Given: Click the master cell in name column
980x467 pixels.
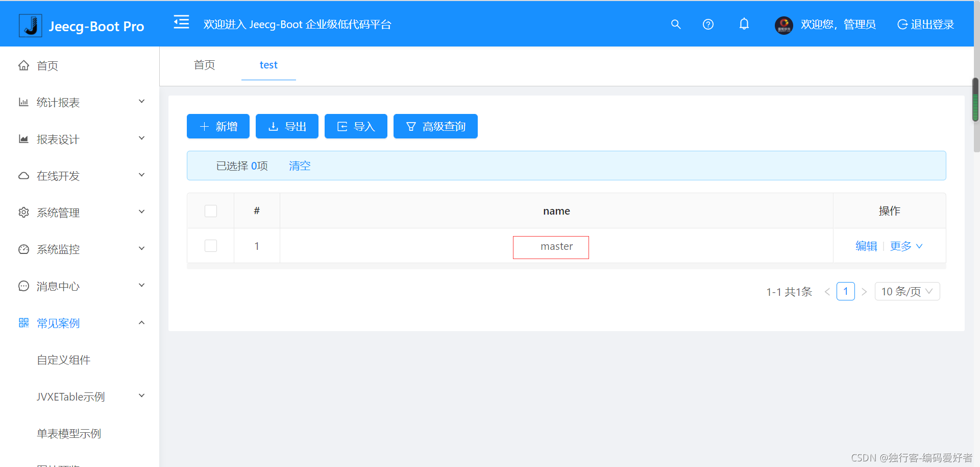Looking at the screenshot, I should click(556, 246).
